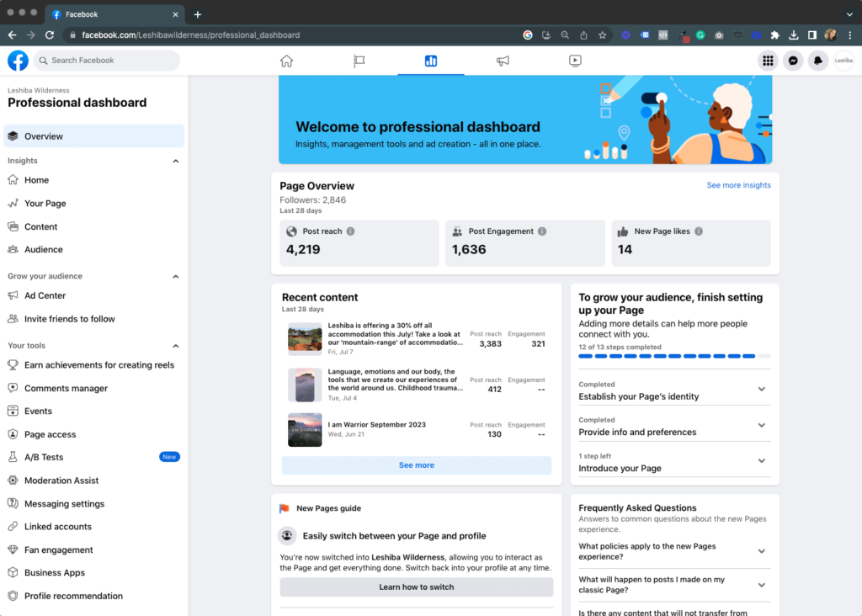This screenshot has width=862, height=616.
Task: Open the Leshiba account profile avatar
Action: click(x=843, y=61)
